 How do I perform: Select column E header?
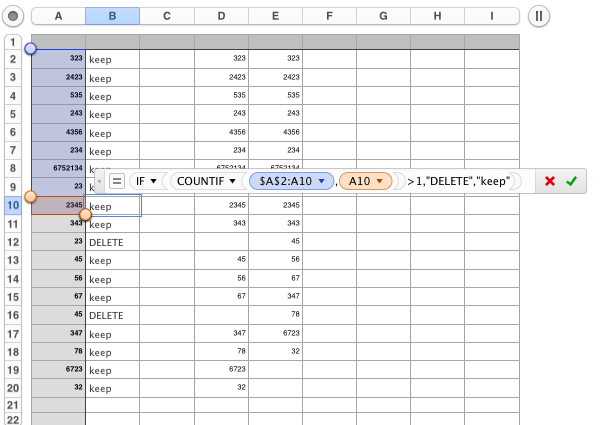coord(275,16)
